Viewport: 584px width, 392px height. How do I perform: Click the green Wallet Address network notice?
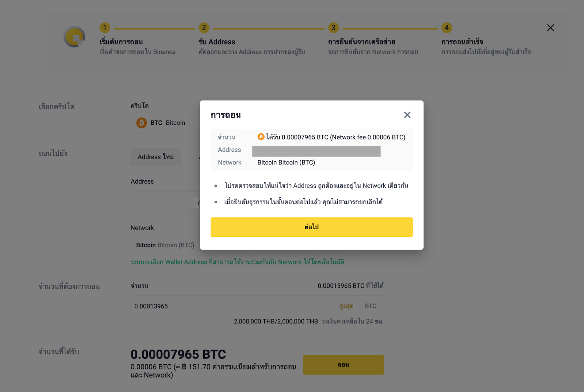[x=237, y=262]
